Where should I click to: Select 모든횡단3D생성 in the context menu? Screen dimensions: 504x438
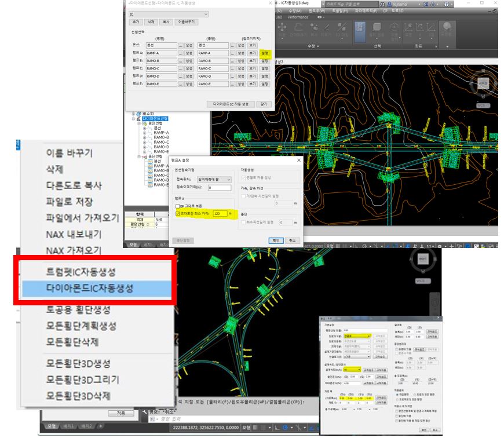(x=78, y=363)
